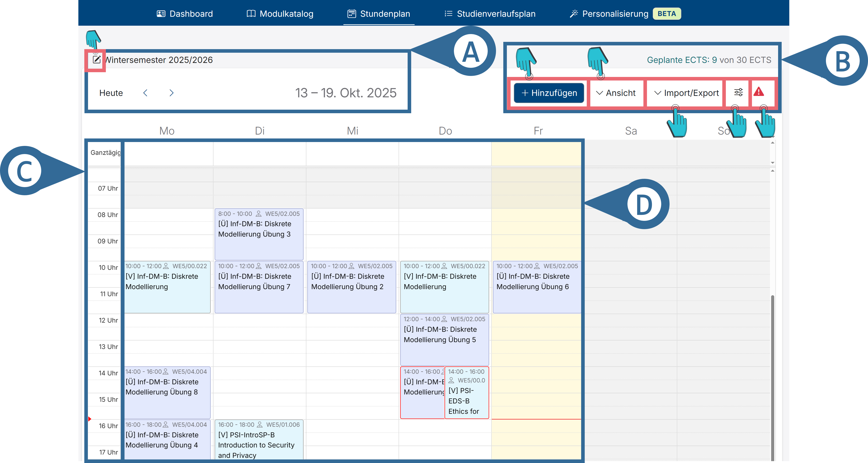Viewport: 868px width, 463px height.
Task: Click the red warning triangle icon
Action: (758, 92)
